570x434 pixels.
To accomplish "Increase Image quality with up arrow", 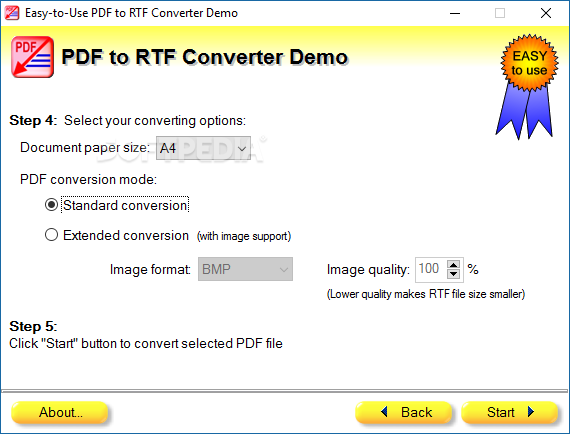I will (x=453, y=265).
